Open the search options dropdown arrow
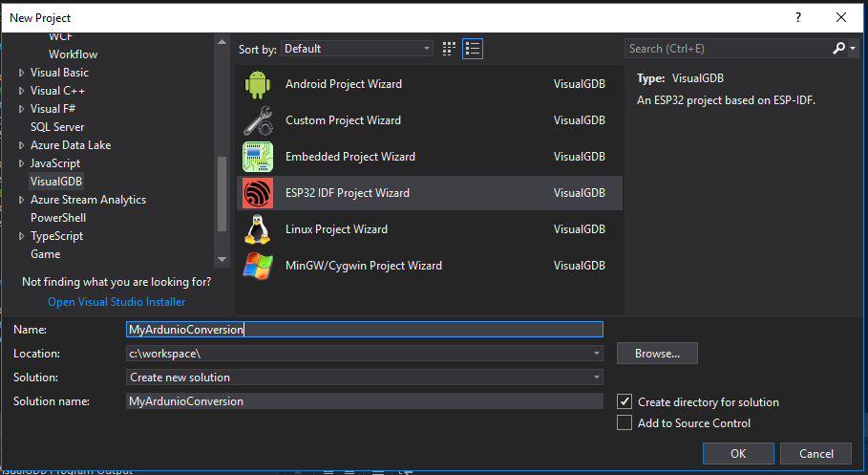 pos(853,49)
